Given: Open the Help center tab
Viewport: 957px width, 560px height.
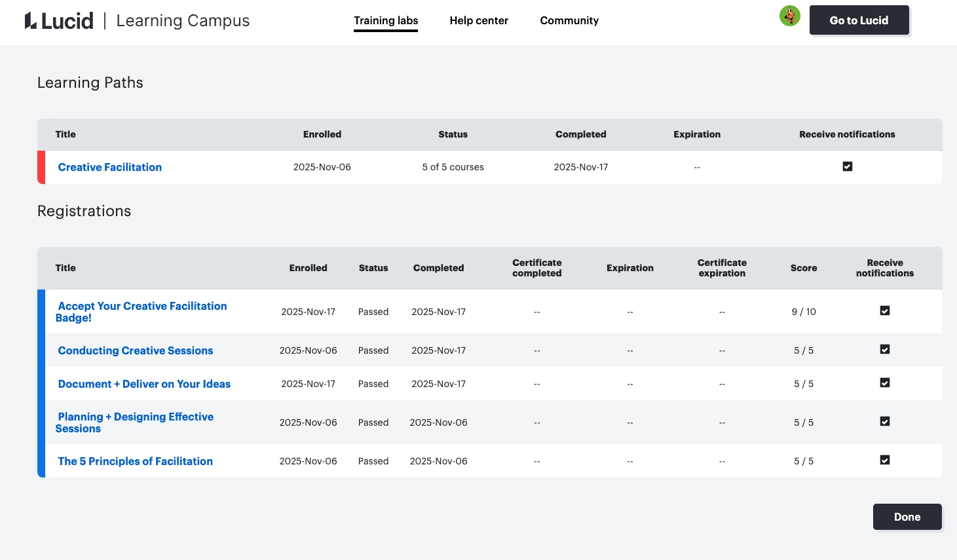Looking at the screenshot, I should tap(479, 20).
